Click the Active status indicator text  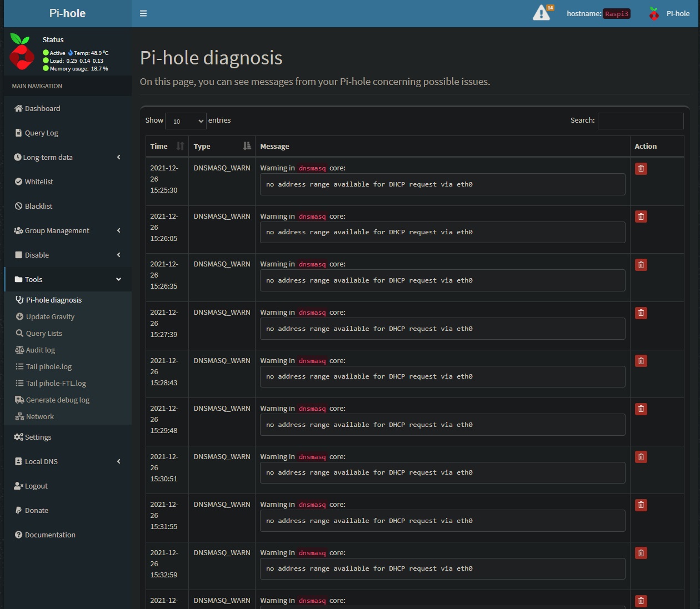click(57, 53)
